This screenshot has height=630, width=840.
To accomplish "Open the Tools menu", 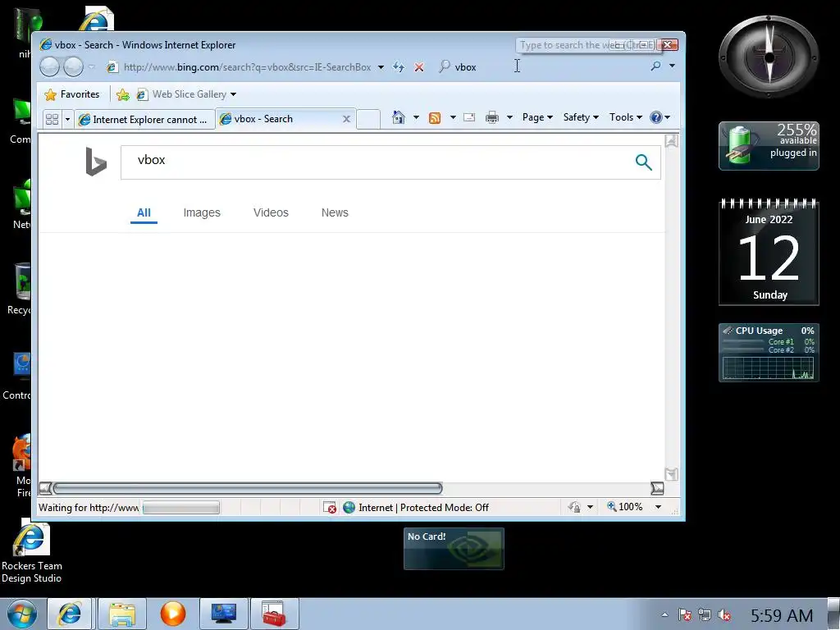I will 625,117.
